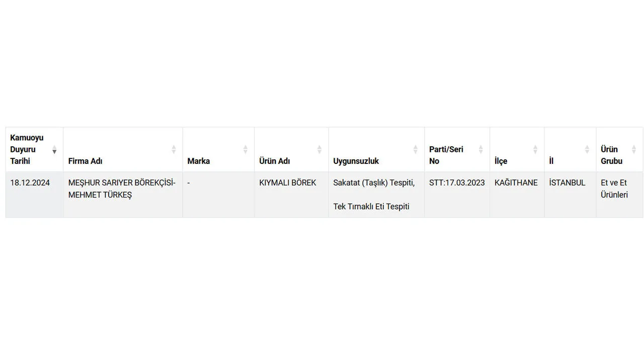Click sort arrows icon in Firma Adı column
644x362 pixels.
[x=174, y=149]
